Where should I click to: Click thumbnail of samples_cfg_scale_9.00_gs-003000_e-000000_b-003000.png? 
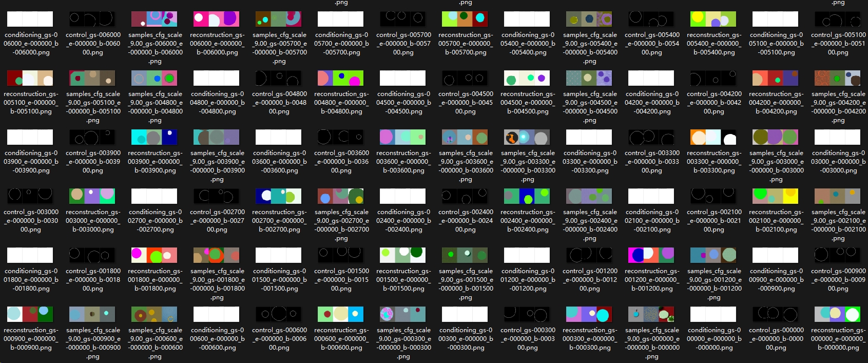point(776,137)
